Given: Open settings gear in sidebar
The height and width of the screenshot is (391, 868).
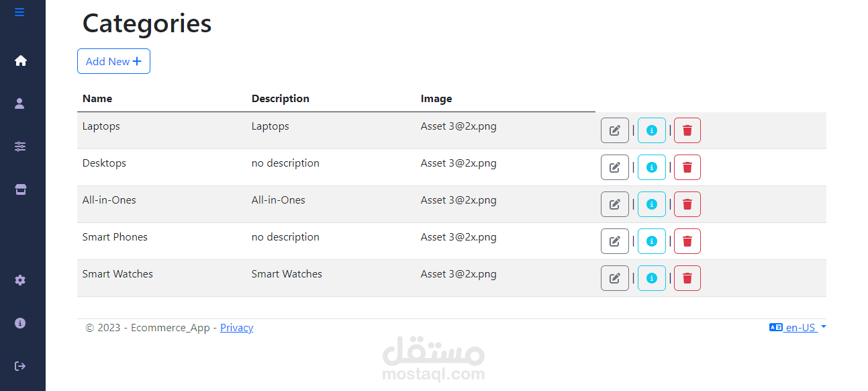Looking at the screenshot, I should [20, 280].
